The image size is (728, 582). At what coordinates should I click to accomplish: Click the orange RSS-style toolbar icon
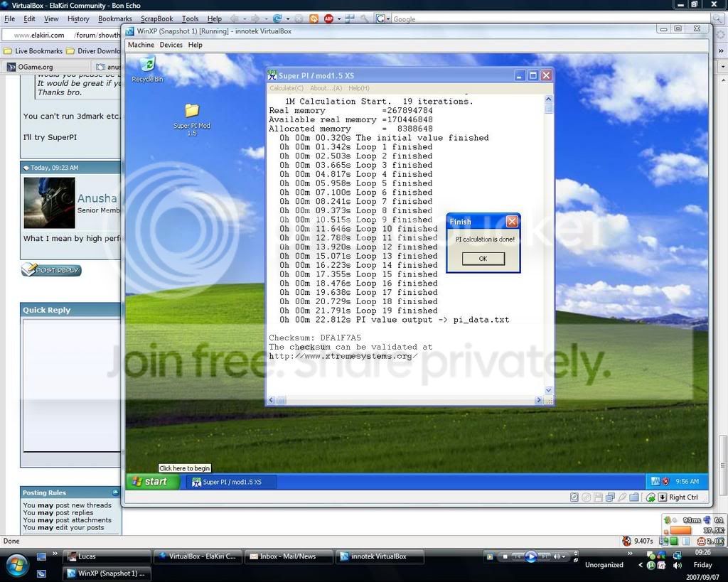(314, 18)
